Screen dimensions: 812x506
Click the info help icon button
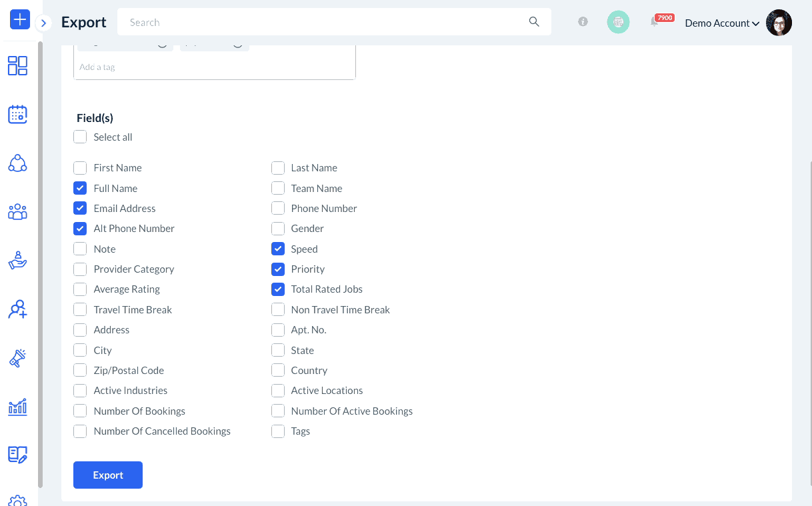(583, 22)
